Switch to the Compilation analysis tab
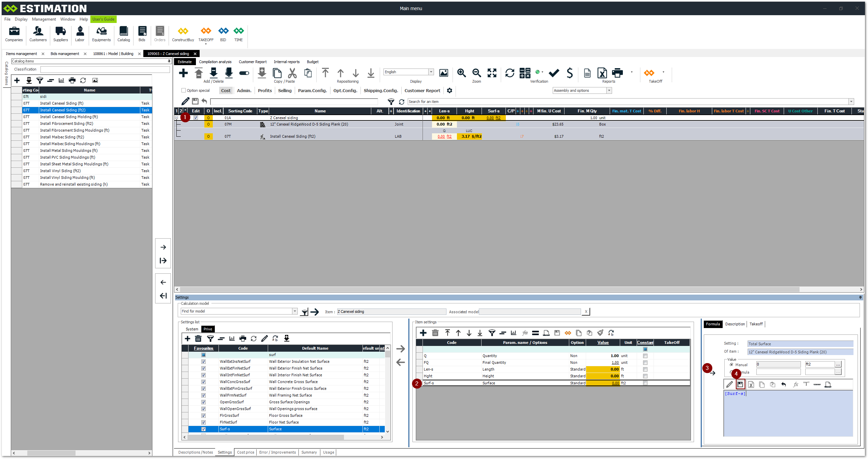Screen dimensions: 868x459 (215, 62)
